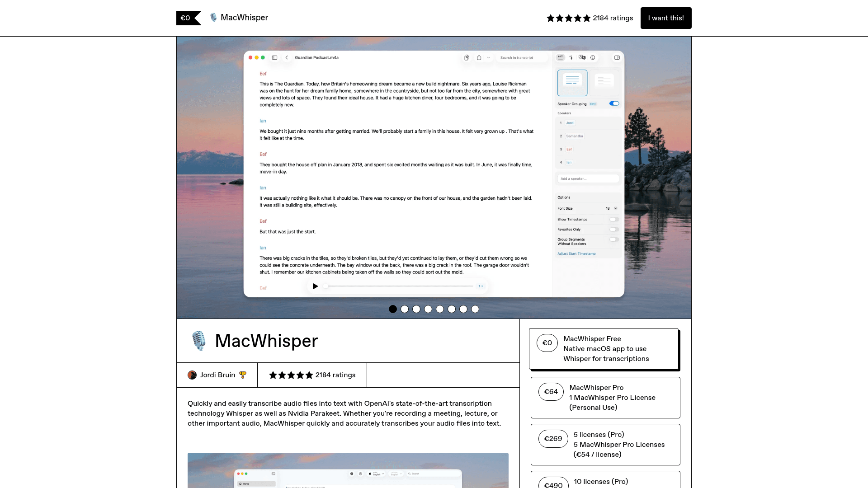The width and height of the screenshot is (868, 488).
Task: Select the first carousel dot
Action: [x=393, y=309]
